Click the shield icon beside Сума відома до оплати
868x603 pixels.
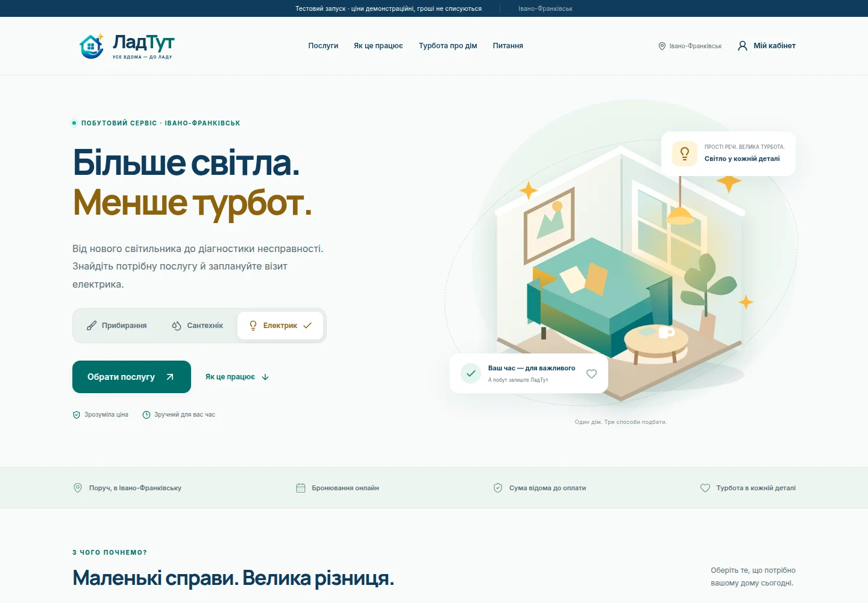point(498,488)
